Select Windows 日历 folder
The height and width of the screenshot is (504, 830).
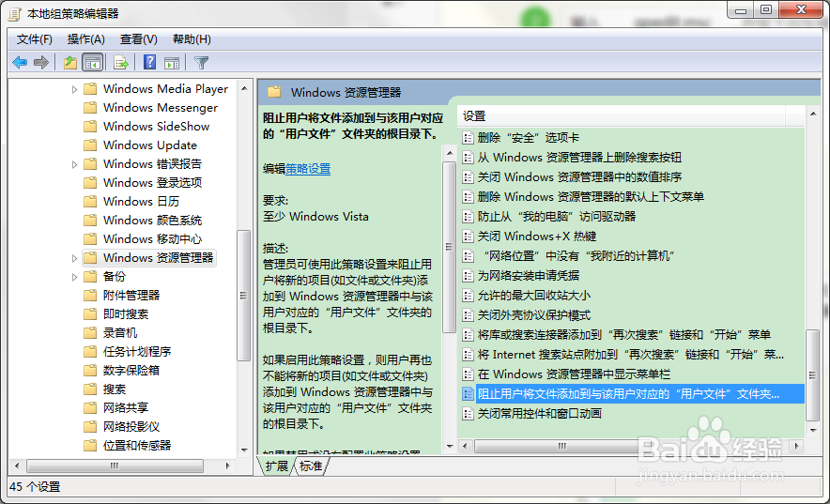coord(141,202)
